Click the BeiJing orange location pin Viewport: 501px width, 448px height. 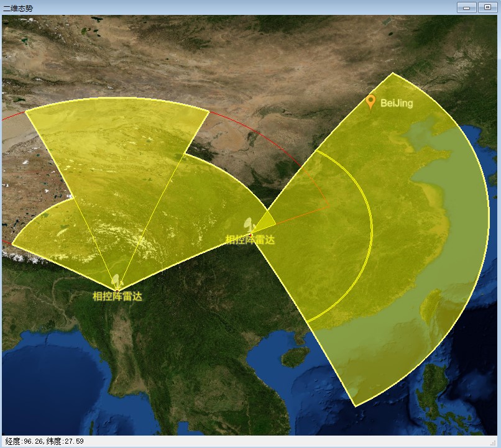[x=370, y=102]
